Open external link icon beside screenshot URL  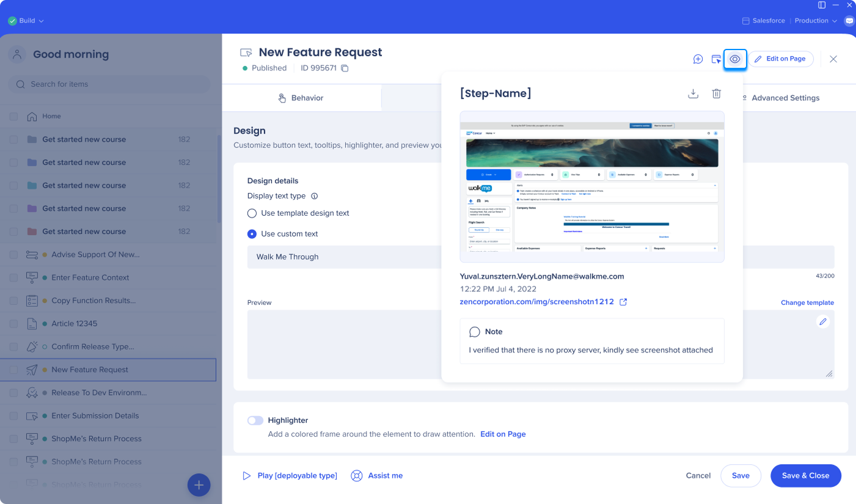point(623,302)
